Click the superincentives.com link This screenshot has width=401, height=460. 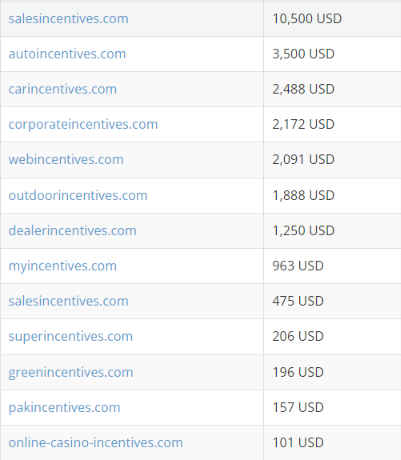71,337
